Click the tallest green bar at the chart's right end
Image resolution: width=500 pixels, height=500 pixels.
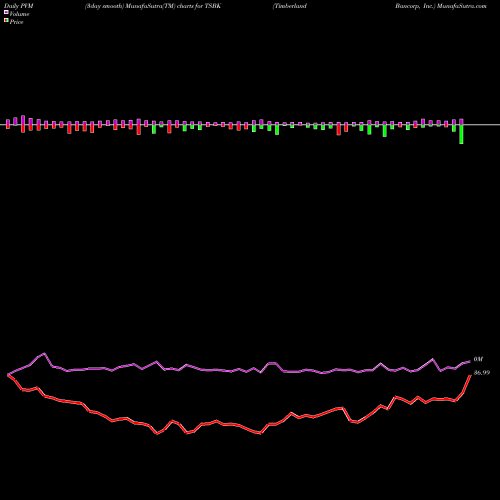(x=461, y=134)
